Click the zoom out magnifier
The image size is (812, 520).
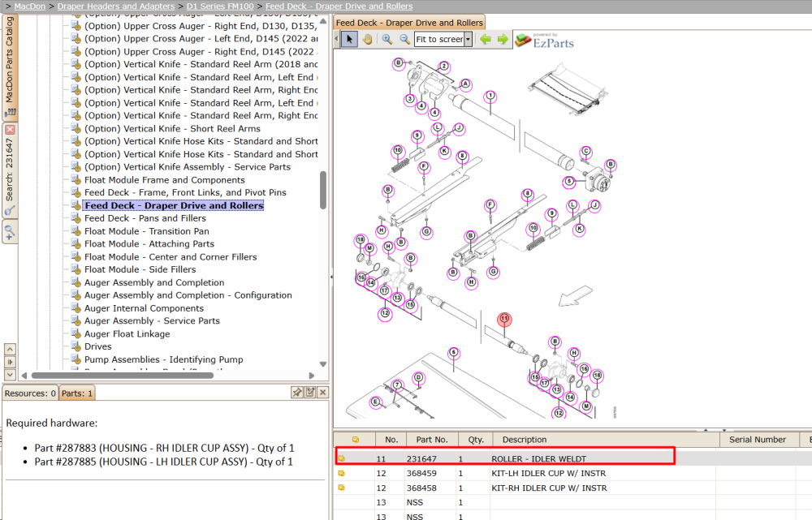pyautogui.click(x=404, y=39)
